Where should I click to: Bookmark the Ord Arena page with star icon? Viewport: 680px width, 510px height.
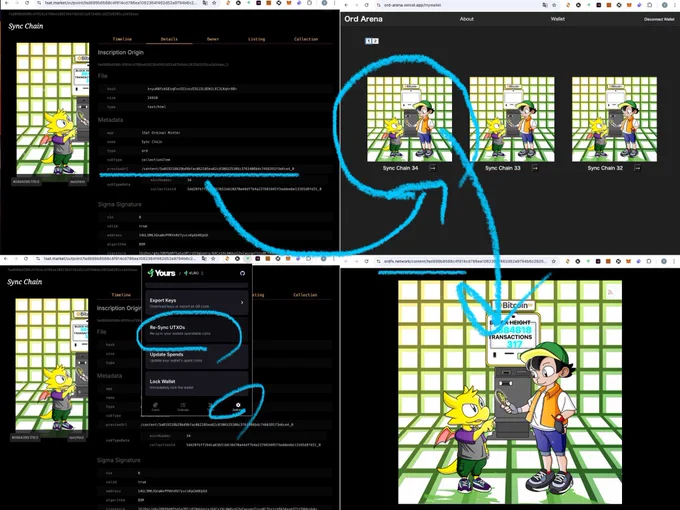(554, 5)
